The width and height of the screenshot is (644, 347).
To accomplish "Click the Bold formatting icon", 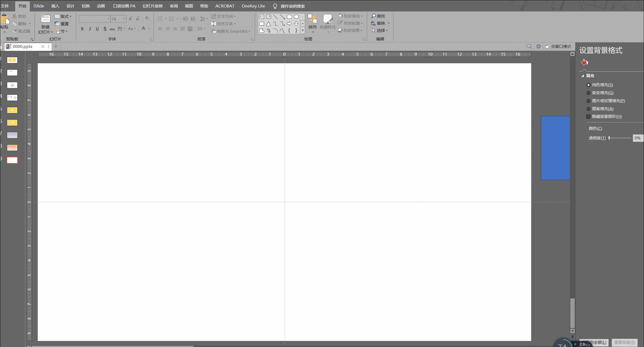I will 82,29.
